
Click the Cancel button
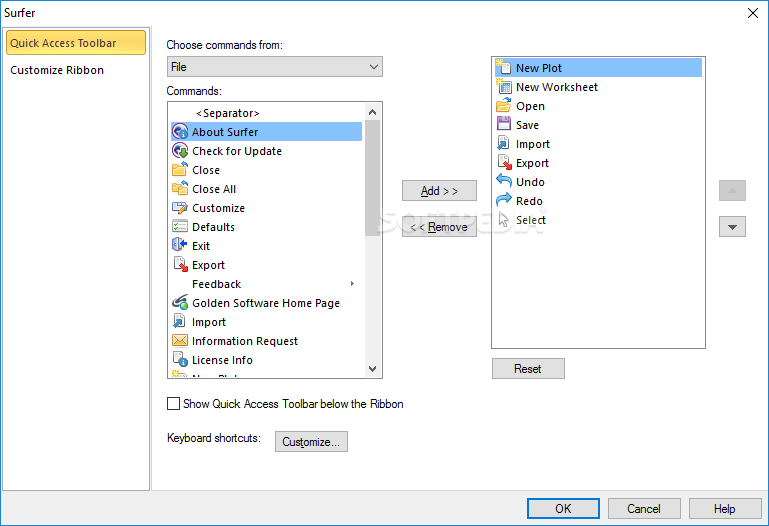pos(644,509)
